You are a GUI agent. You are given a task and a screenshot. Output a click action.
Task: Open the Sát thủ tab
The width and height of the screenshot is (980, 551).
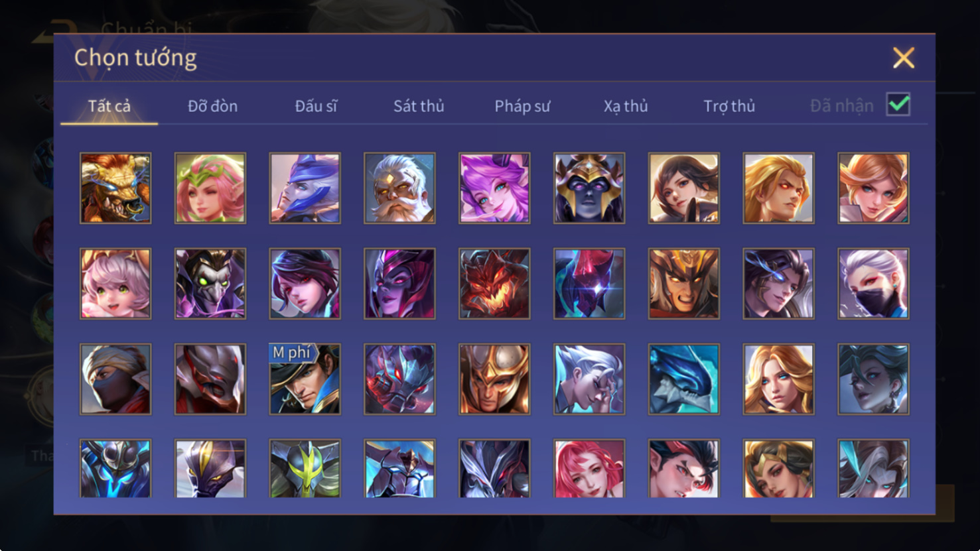tap(419, 106)
